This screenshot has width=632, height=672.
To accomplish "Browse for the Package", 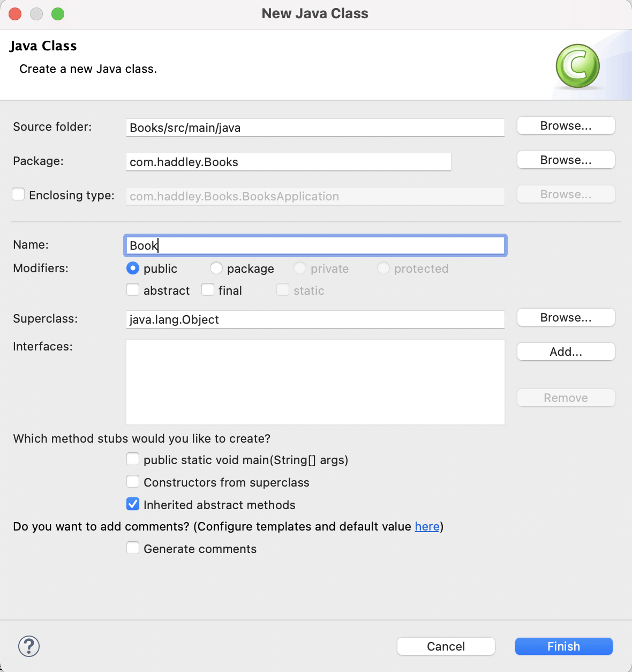I will 566,160.
